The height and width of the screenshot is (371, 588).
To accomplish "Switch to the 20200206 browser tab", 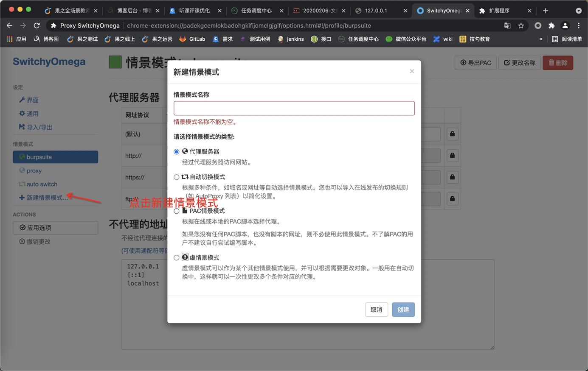I will tap(319, 11).
